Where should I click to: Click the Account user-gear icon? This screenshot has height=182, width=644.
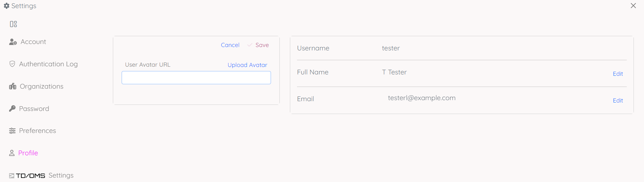[13, 42]
